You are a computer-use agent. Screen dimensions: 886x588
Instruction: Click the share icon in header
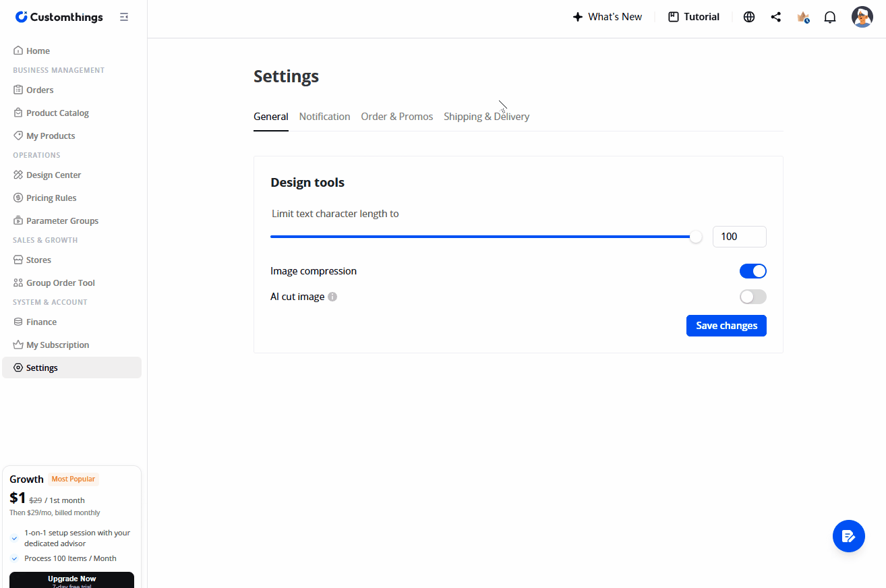tap(776, 17)
